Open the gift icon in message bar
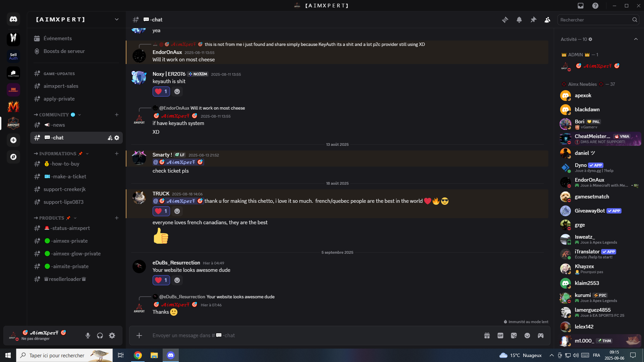Screen dimensions: 644x362 click(x=487, y=336)
